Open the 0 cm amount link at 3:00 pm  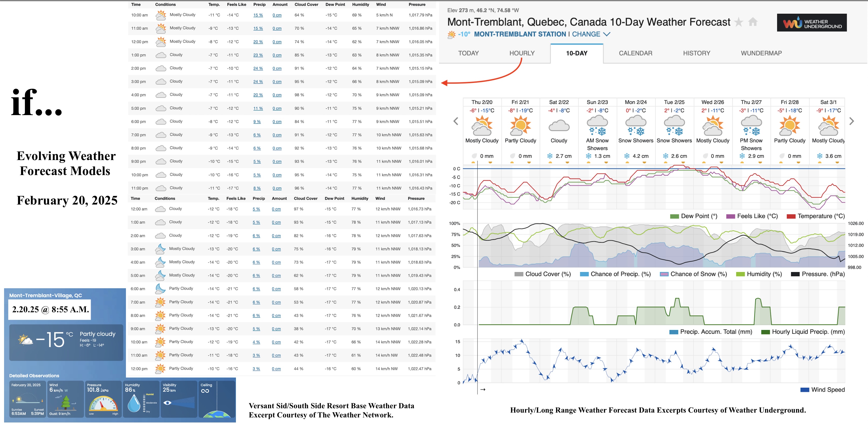click(277, 82)
